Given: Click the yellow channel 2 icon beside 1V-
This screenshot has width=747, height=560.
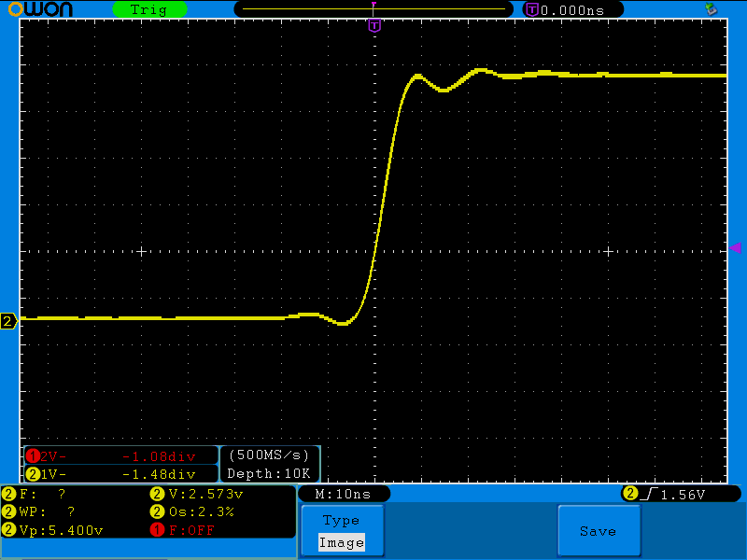Looking at the screenshot, I should pyautogui.click(x=33, y=474).
